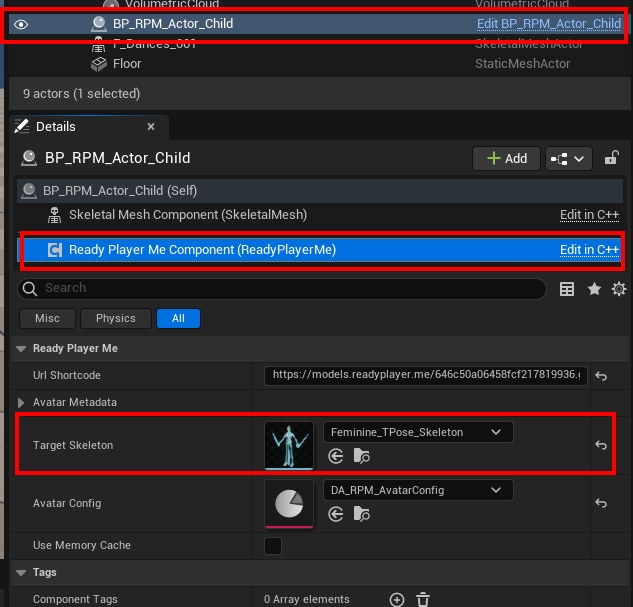This screenshot has height=607, width=633.
Task: Use selected asset for Avatar Config
Action: [x=336, y=514]
